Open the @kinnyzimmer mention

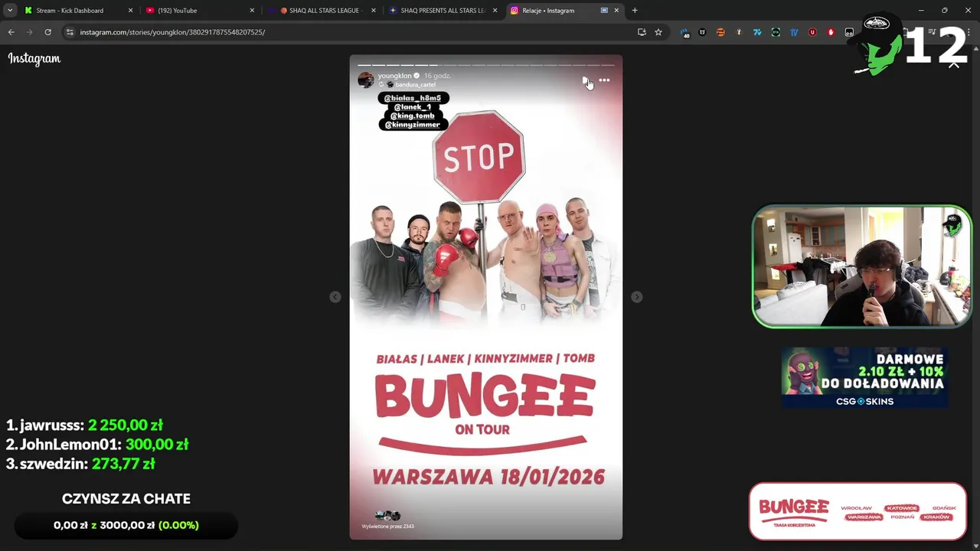tap(413, 125)
